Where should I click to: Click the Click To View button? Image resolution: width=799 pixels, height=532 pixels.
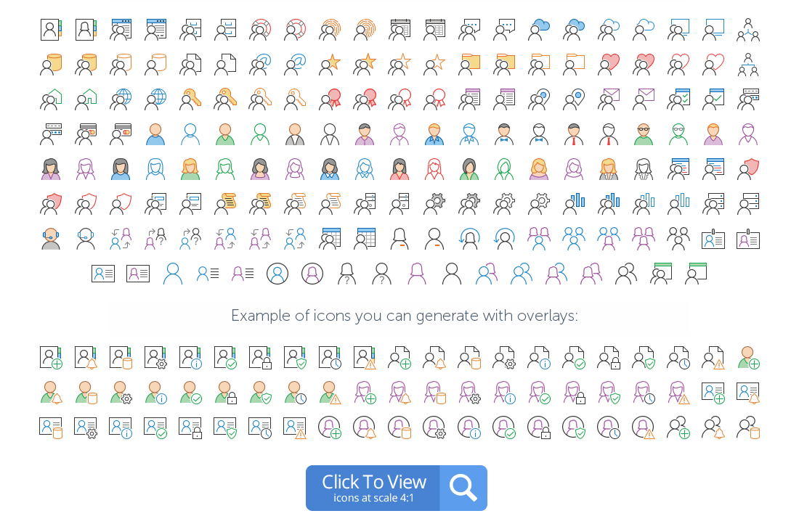pyautogui.click(x=396, y=488)
